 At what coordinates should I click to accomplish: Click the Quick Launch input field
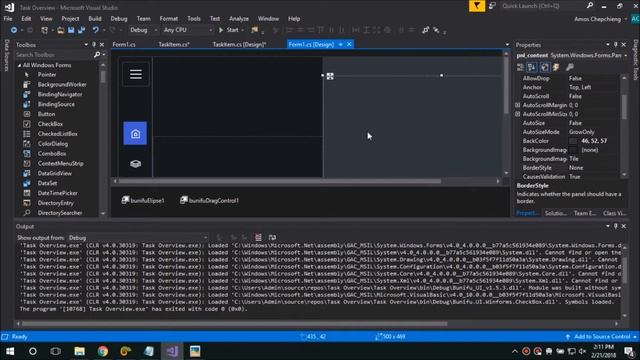pyautogui.click(x=543, y=6)
